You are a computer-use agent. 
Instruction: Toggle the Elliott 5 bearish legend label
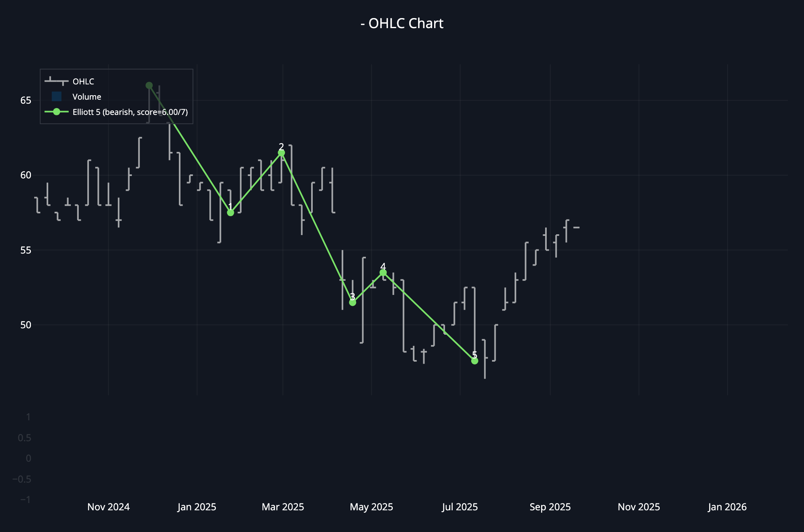[x=130, y=112]
